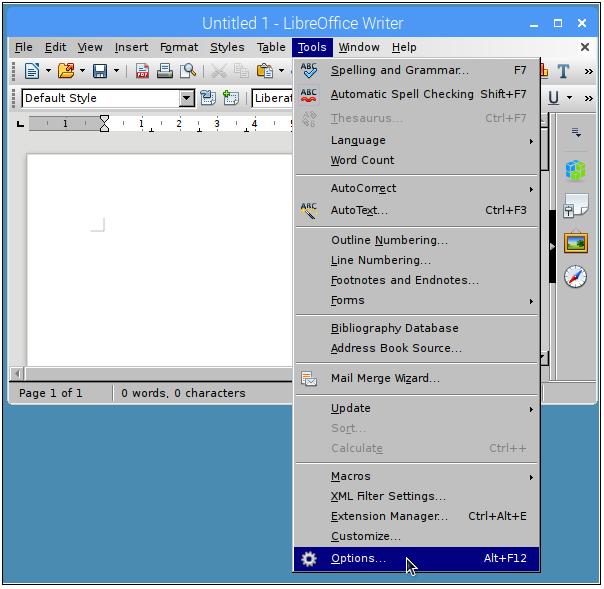The width and height of the screenshot is (604, 589).
Task: Open Outline Numbering dialog entry
Action: [x=416, y=240]
